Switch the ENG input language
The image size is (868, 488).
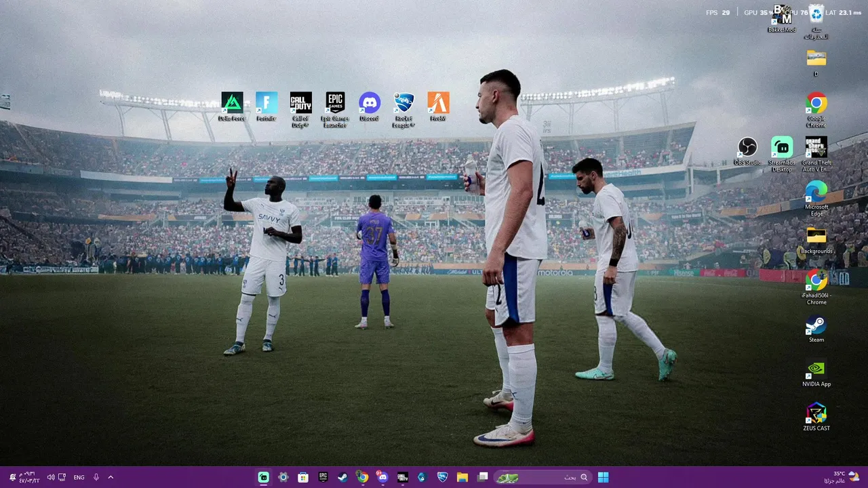coord(79,477)
